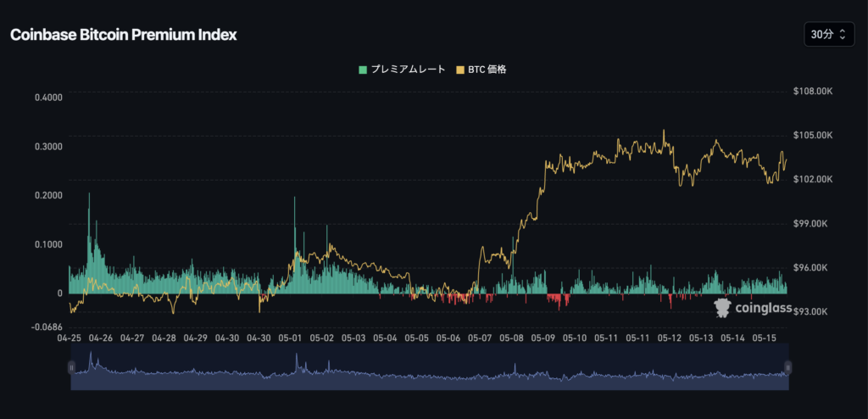Viewport: 868px width, 419px height.
Task: Toggle the BTC 価格 legend series
Action: [x=481, y=70]
